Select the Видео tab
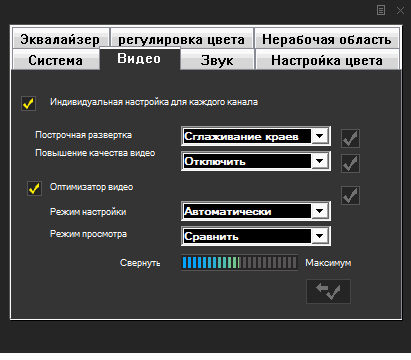The width and height of the screenshot is (411, 360). (140, 59)
